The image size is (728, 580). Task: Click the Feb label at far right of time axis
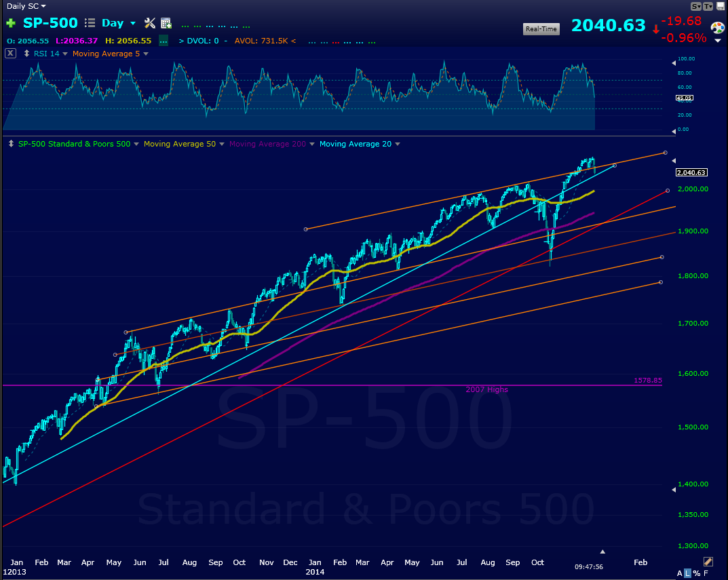pyautogui.click(x=640, y=562)
